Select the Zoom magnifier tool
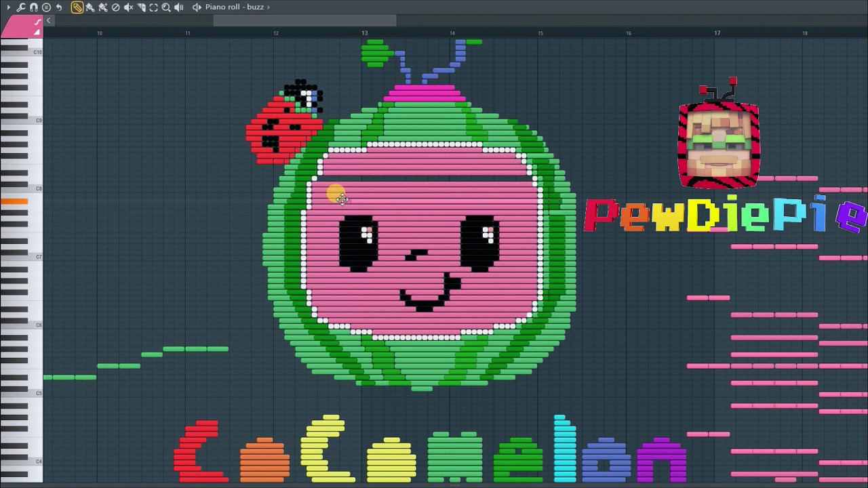This screenshot has width=868, height=488. pos(166,7)
